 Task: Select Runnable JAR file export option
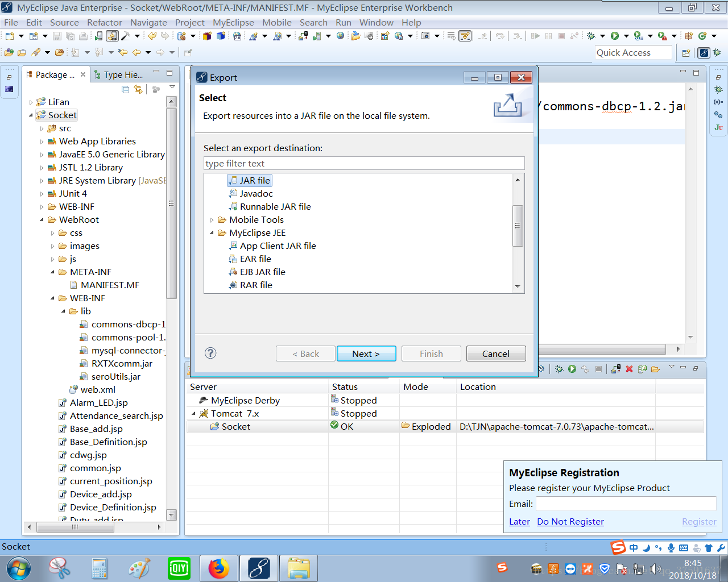[275, 207]
